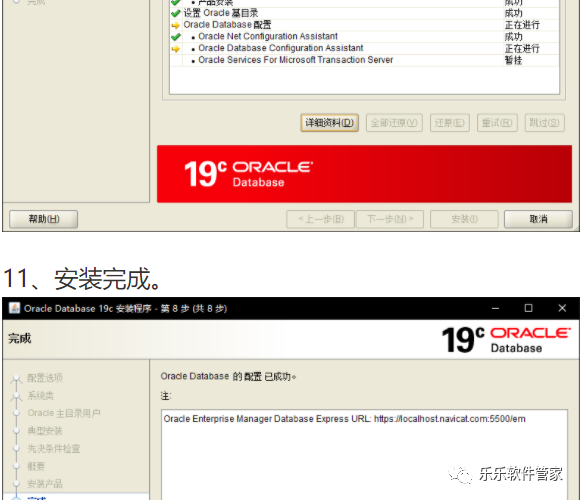Click the greyed 重试(R) retry button
This screenshot has width=581, height=500.
(x=497, y=123)
